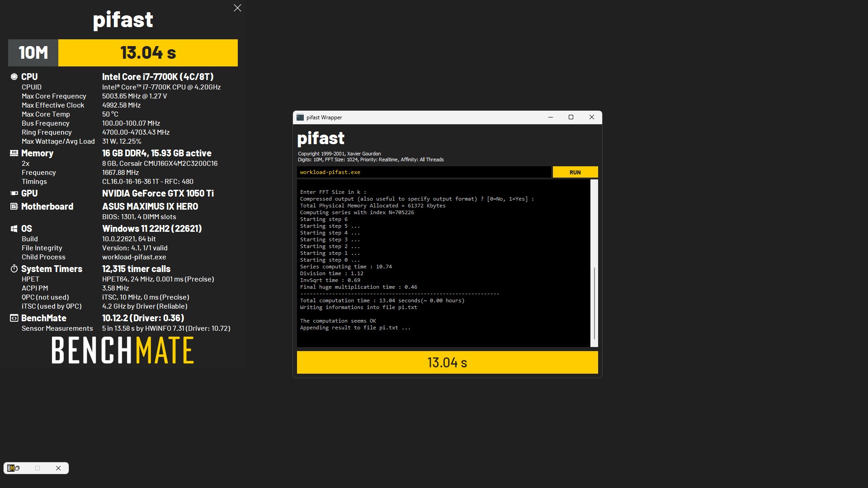Viewport: 868px width, 488px height.
Task: Click the 4.2 GHz by Driver (Reliable) value
Action: click(x=145, y=306)
